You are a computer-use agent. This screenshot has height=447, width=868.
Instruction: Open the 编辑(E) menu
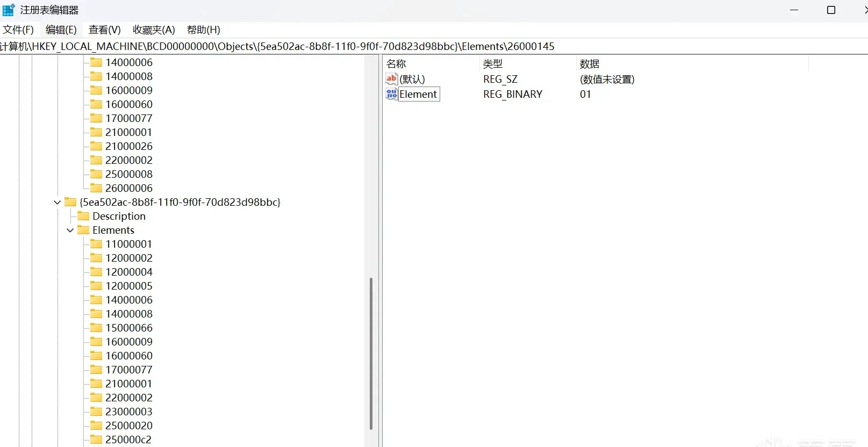pos(61,30)
